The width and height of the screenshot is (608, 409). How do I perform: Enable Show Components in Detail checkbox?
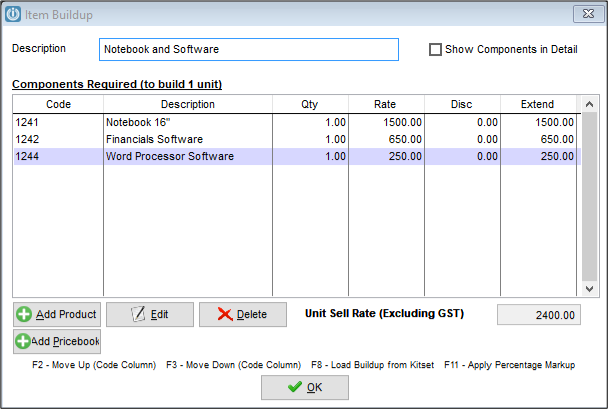pyautogui.click(x=435, y=50)
